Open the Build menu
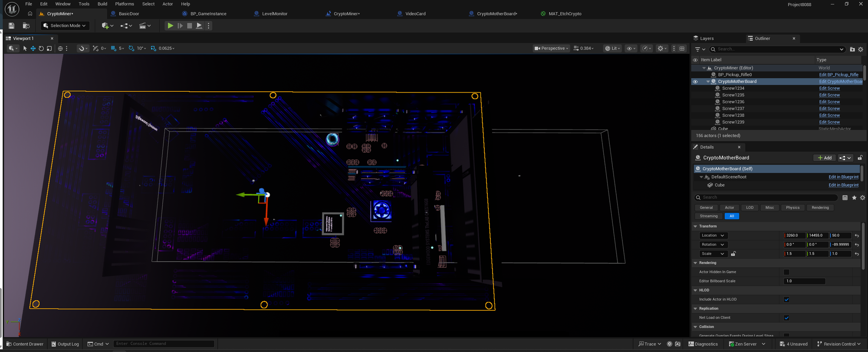This screenshot has width=868, height=352. pos(102,4)
